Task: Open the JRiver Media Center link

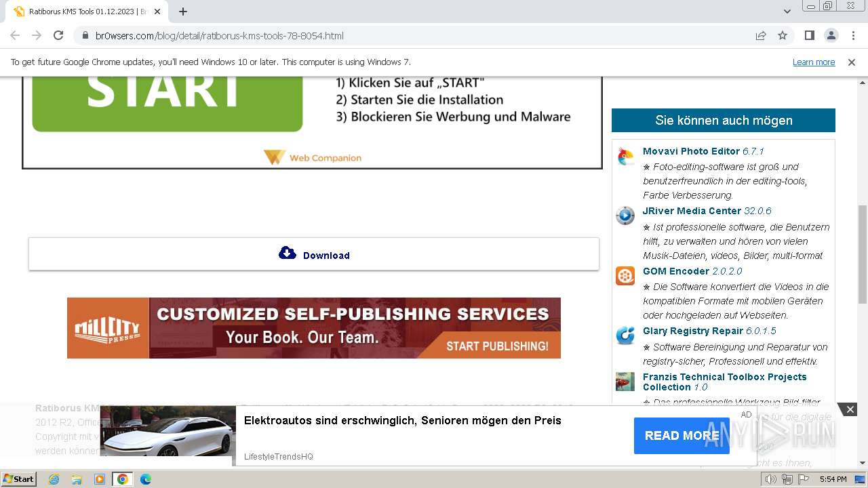Action: (x=692, y=211)
